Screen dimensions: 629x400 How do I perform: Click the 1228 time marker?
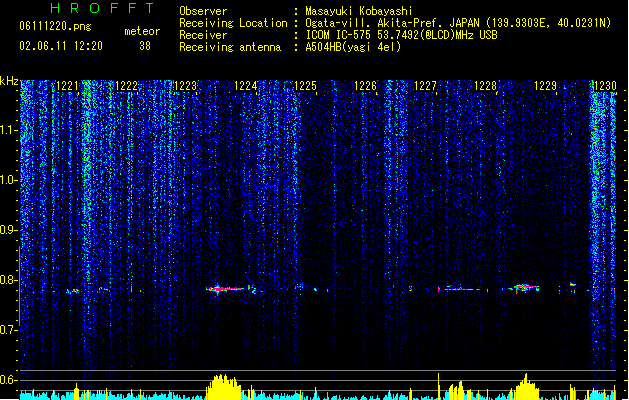coord(485,86)
